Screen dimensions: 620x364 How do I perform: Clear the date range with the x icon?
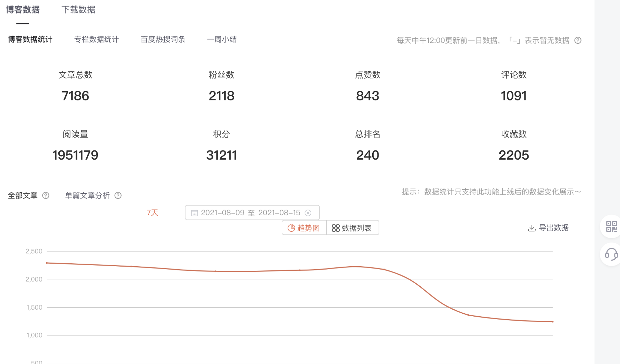[x=308, y=213]
